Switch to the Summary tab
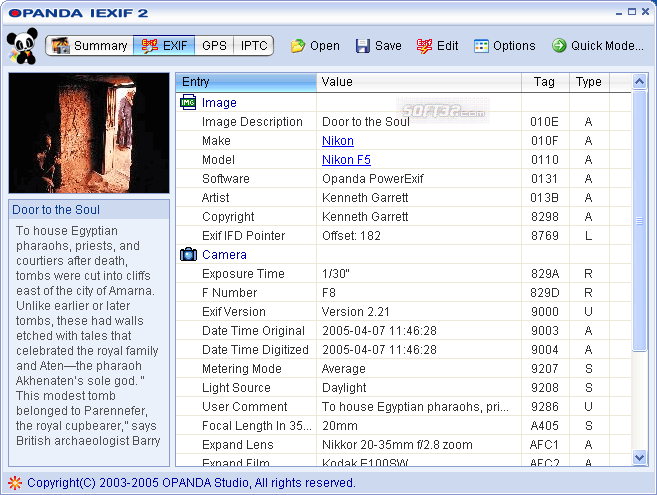Screen dimensions: 657x495 pyautogui.click(x=89, y=46)
